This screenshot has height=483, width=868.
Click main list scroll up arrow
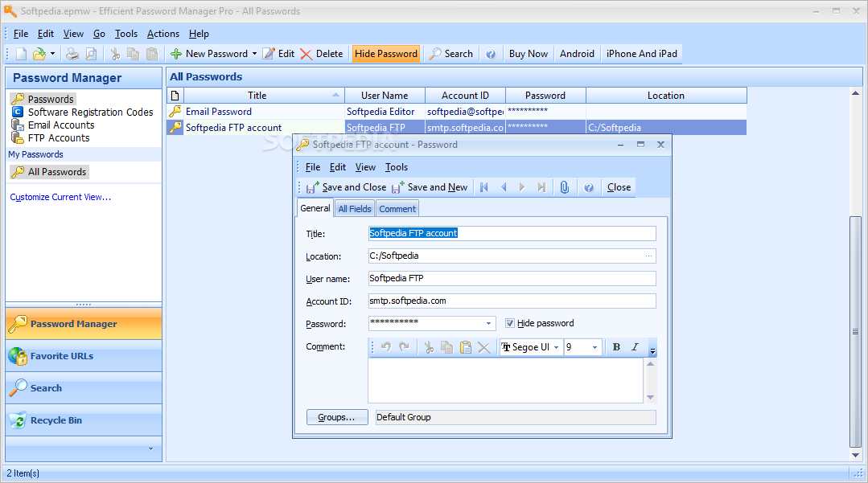(855, 93)
